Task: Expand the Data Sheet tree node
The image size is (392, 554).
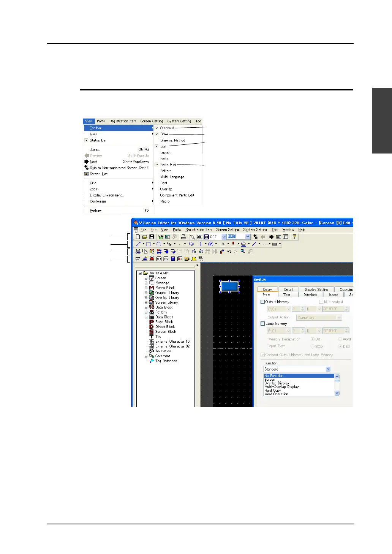Action: coord(146,317)
